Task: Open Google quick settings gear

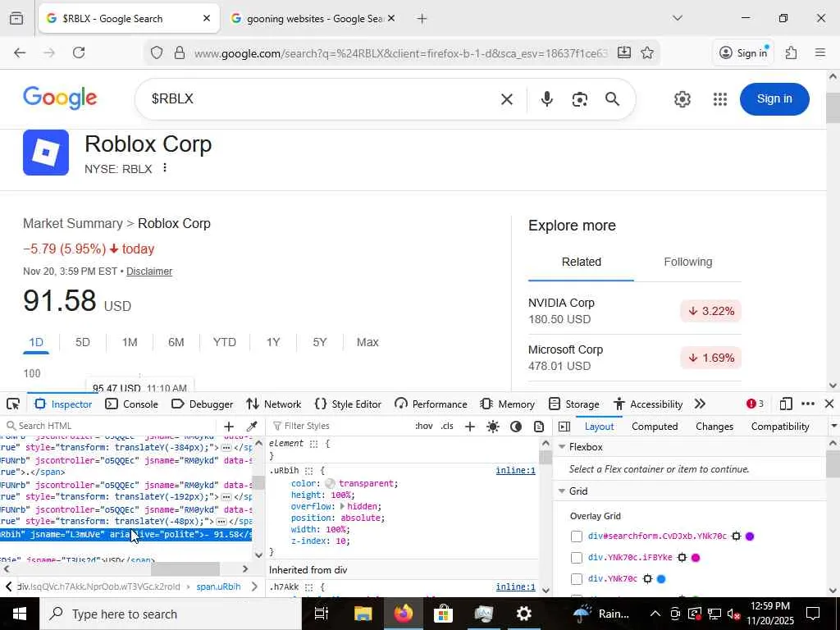Action: point(682,99)
